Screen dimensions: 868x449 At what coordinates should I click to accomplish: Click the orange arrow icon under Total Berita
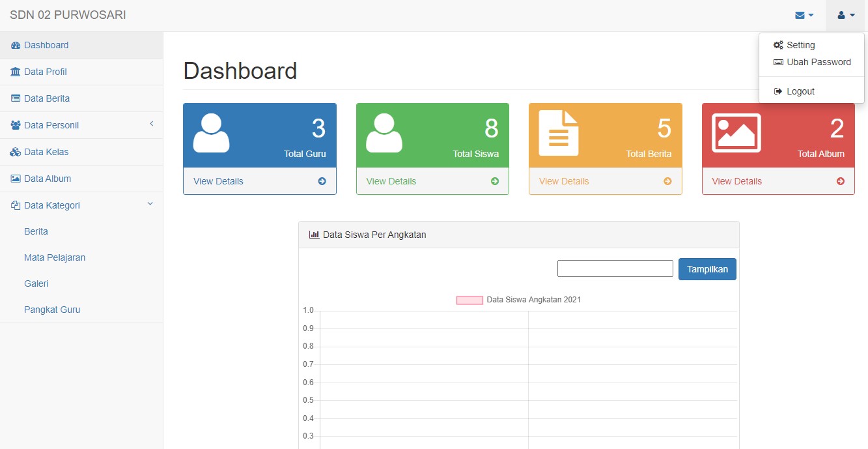pos(667,181)
